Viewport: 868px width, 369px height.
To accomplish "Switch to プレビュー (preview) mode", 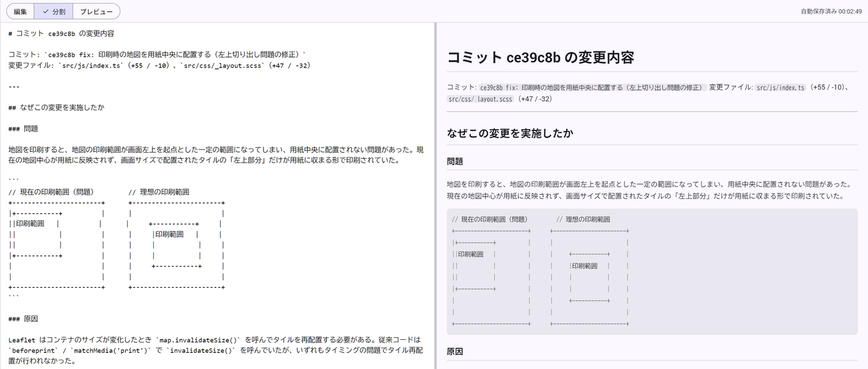I will pos(96,11).
